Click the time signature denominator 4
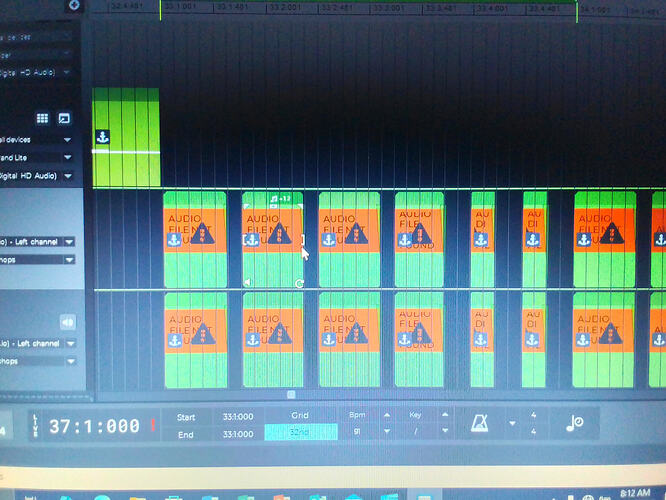Viewport: 666px width, 500px height. coord(533,432)
